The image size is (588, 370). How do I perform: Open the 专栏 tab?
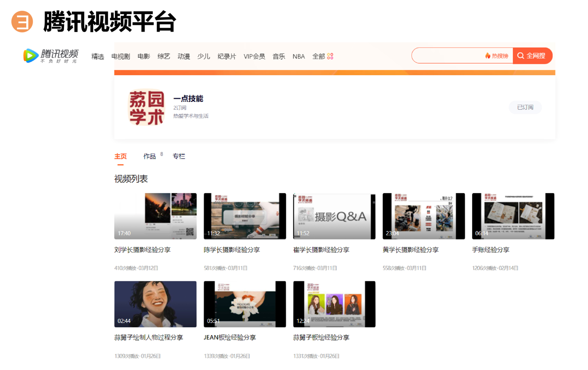179,156
